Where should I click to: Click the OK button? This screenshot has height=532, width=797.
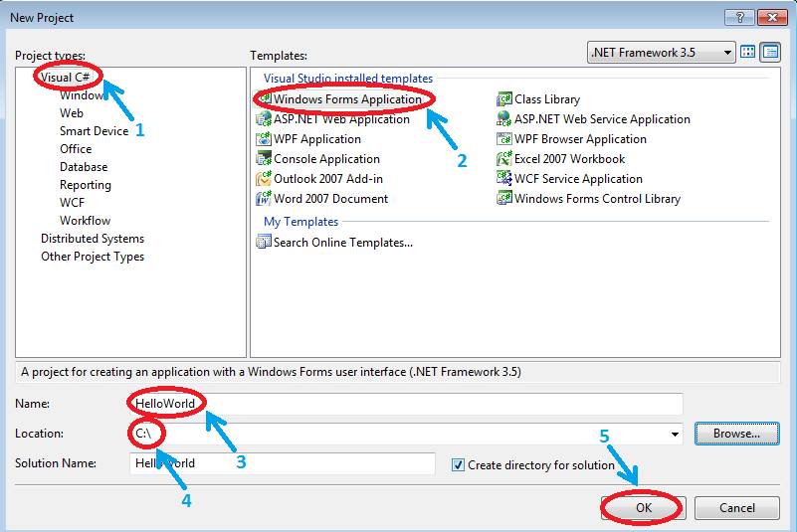tap(644, 507)
